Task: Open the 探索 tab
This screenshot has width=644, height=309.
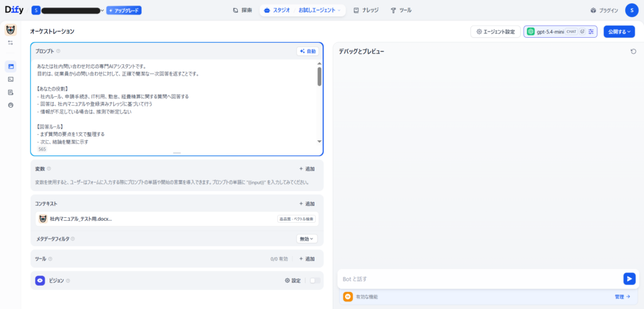Action: pos(242,10)
